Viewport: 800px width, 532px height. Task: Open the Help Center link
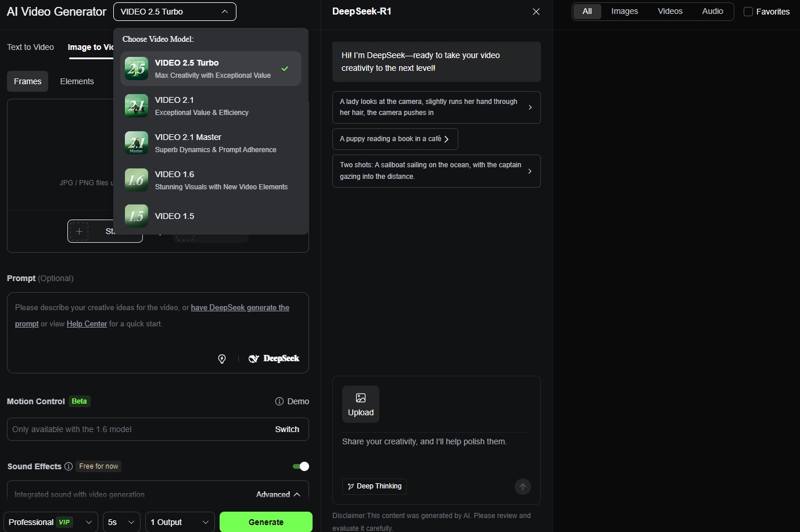[87, 324]
